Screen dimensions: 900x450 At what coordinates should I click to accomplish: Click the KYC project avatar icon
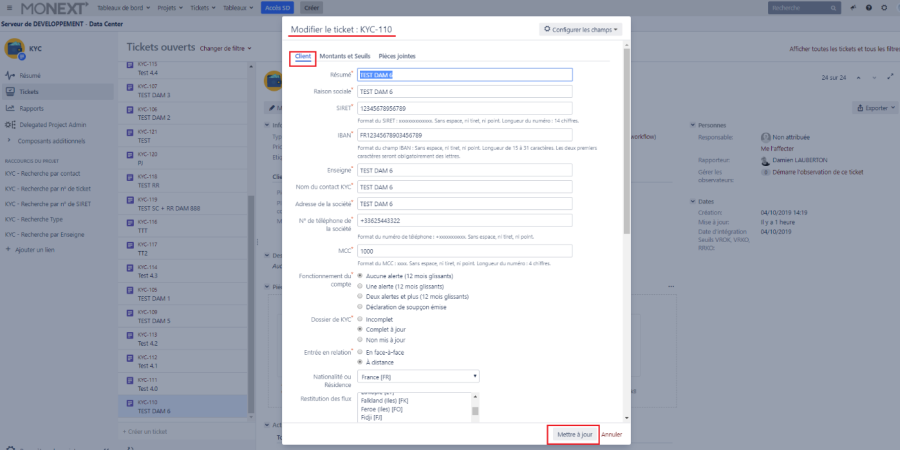coord(15,47)
